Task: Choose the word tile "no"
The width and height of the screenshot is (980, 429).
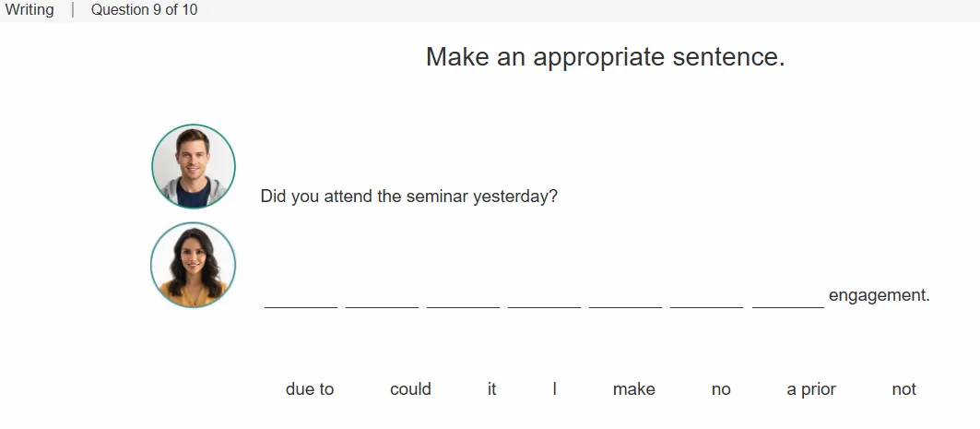Action: [x=721, y=389]
